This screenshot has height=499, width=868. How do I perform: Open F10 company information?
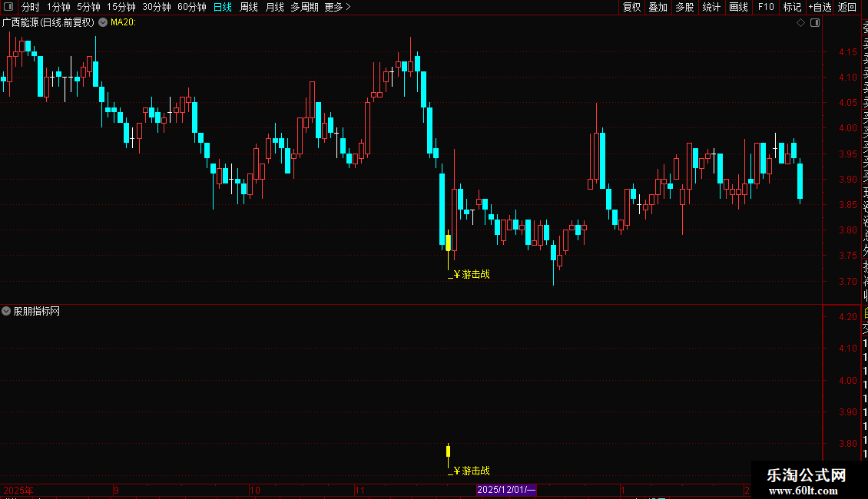(766, 7)
